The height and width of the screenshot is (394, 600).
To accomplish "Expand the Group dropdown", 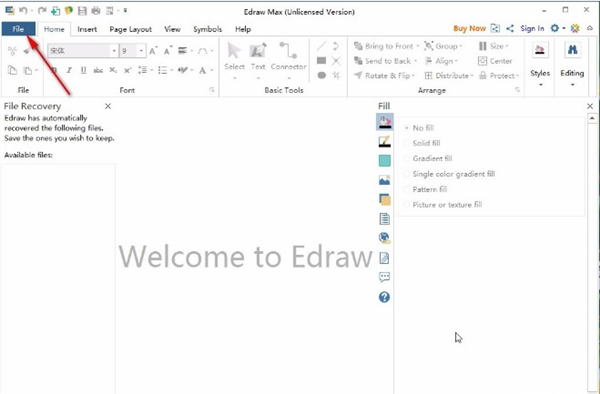I will (x=461, y=46).
